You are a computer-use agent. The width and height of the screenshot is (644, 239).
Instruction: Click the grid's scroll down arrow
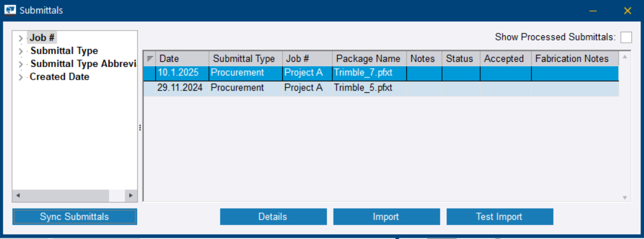click(x=625, y=198)
